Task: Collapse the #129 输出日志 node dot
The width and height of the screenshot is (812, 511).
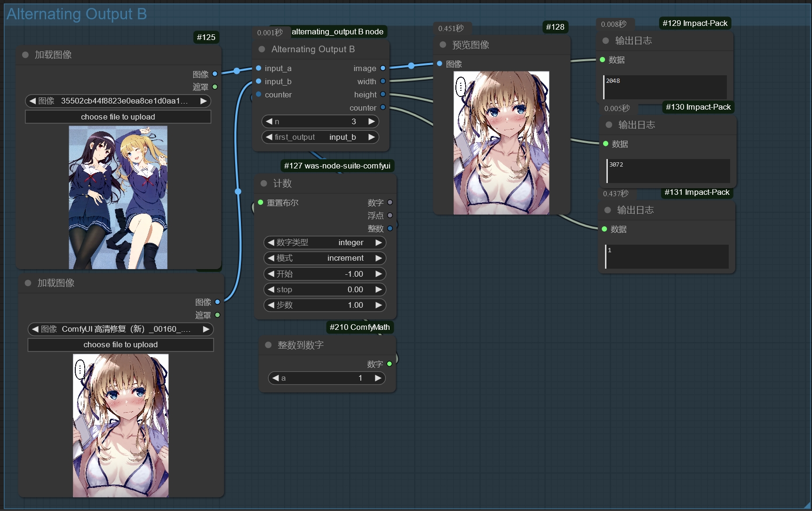Action: click(606, 41)
